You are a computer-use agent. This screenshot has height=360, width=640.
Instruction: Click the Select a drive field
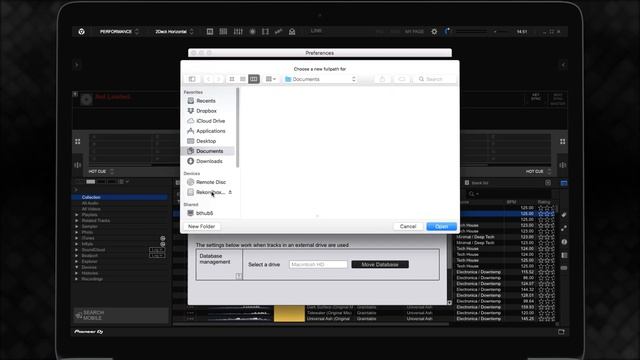click(x=318, y=264)
